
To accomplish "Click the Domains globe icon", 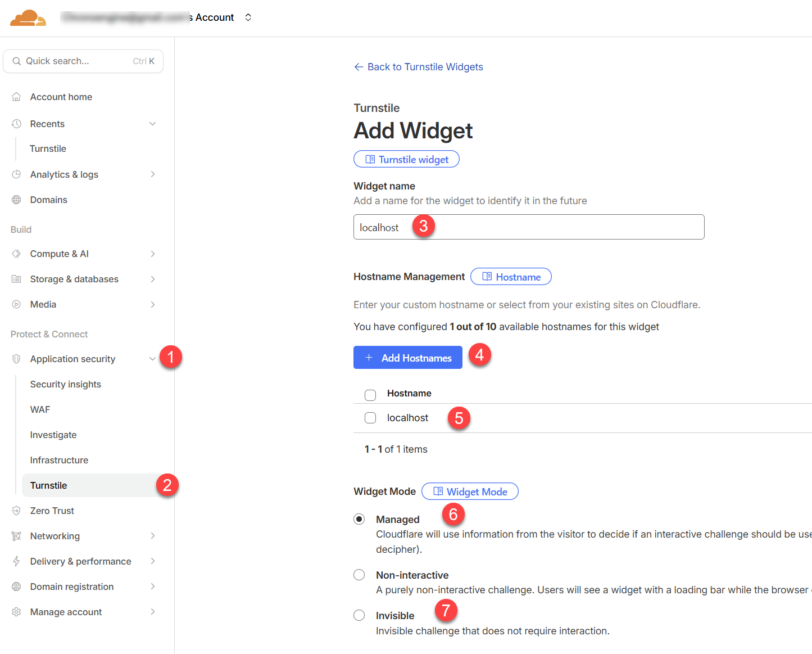I will tap(16, 200).
